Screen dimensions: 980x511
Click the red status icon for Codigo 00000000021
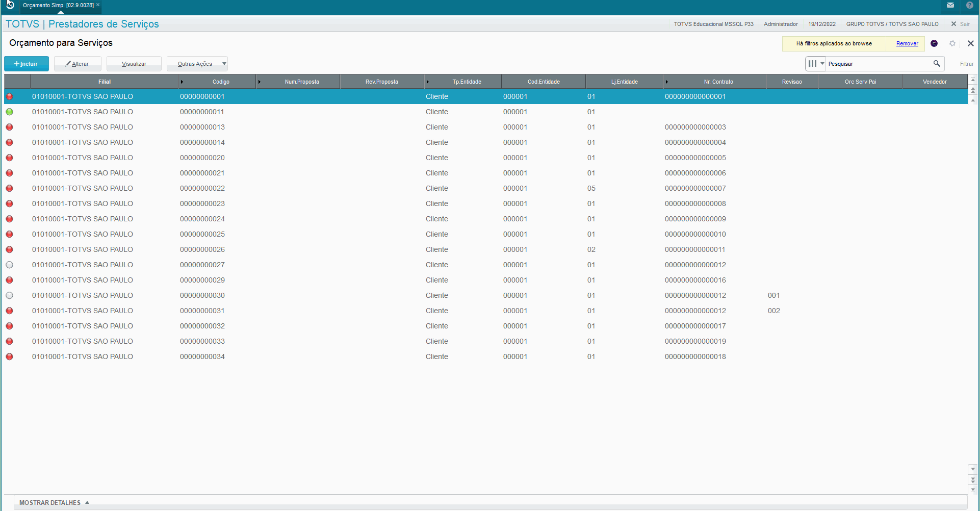coord(10,173)
